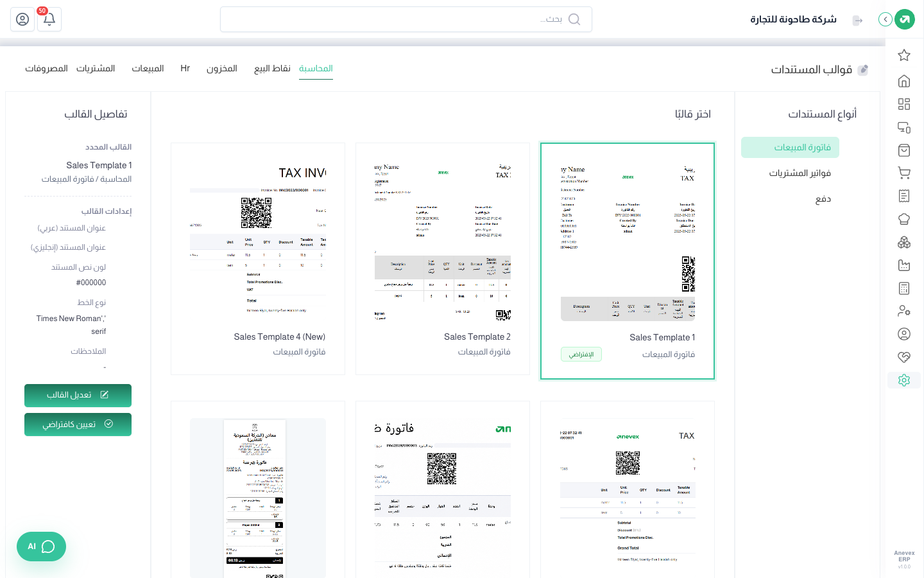Open the receipt icon in sidebar
924x578 pixels.
tap(904, 196)
